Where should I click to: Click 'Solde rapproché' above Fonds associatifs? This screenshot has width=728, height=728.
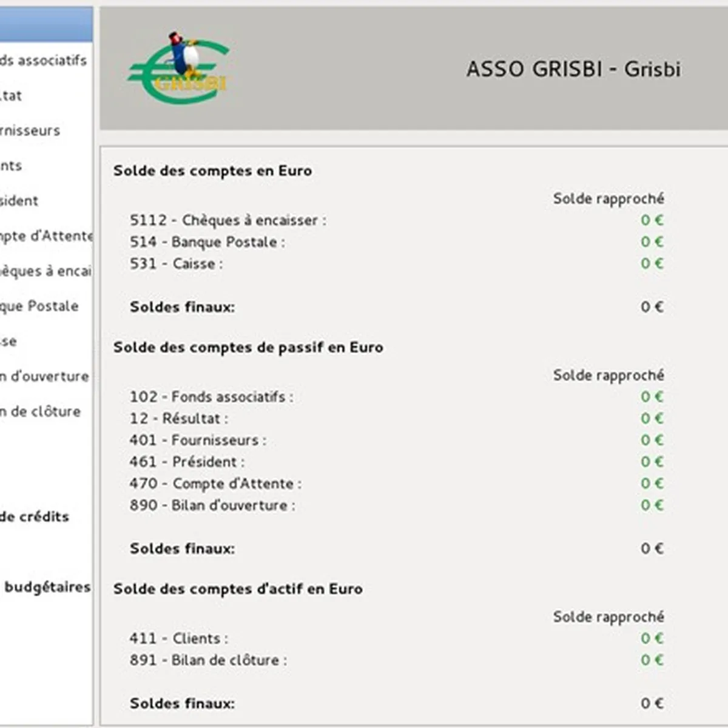point(608,376)
